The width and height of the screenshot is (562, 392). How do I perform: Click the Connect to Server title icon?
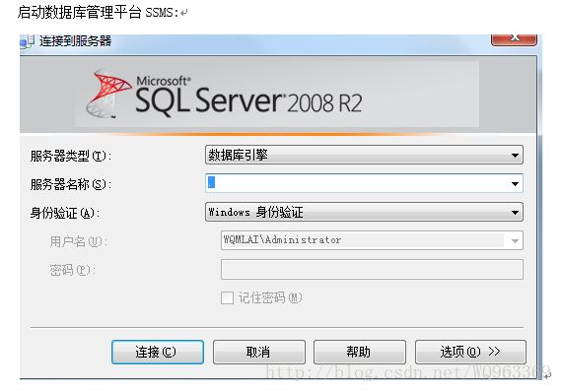coord(28,41)
